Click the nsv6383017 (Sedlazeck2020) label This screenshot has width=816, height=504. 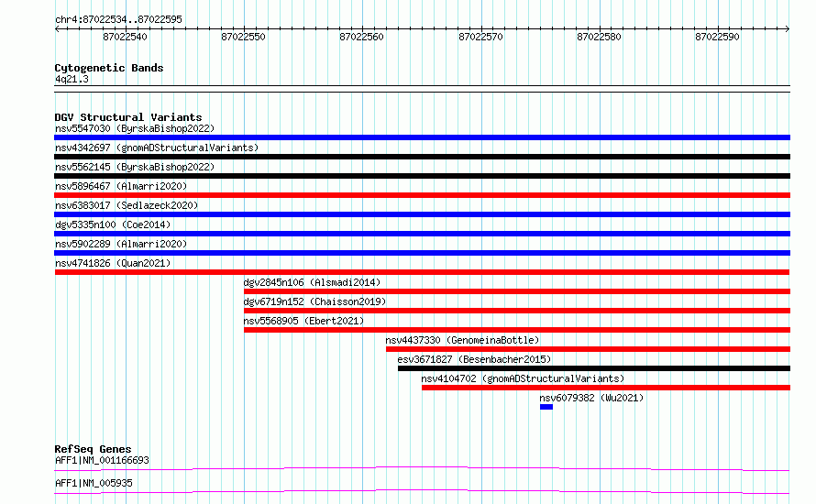pos(127,205)
